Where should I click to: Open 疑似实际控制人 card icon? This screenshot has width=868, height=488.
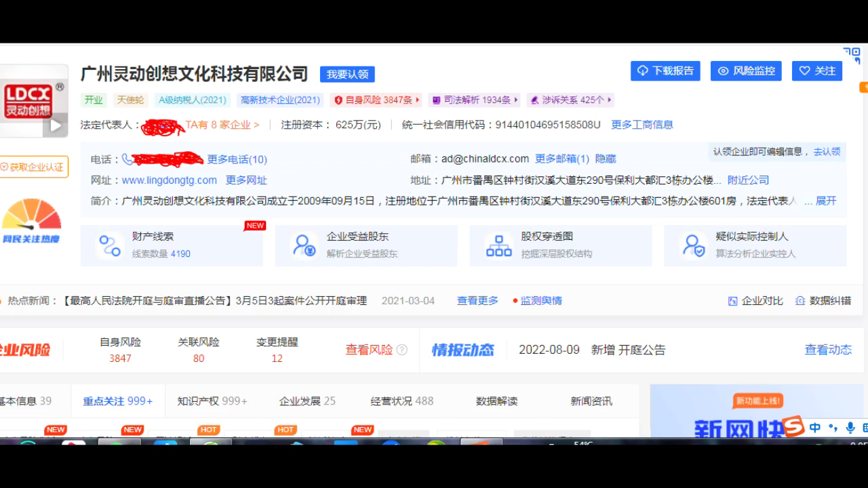pyautogui.click(x=694, y=245)
